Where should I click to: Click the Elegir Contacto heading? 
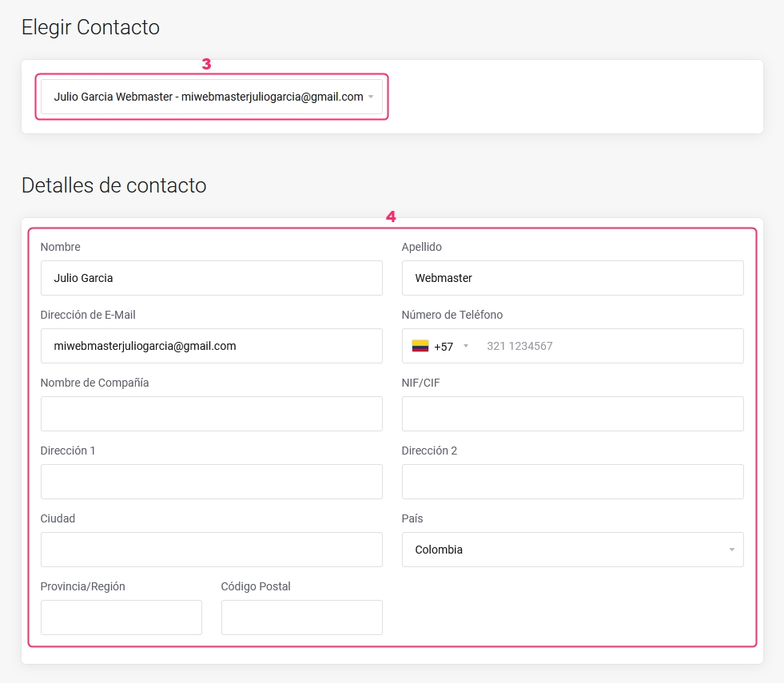(x=90, y=27)
